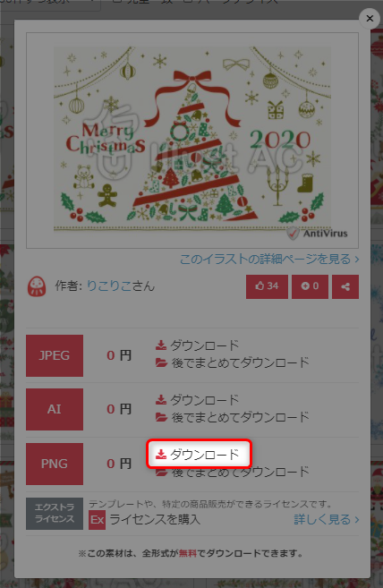Select 後でまとめてダウンロード for JPEG
Screen dimensions: 383x588
[233, 362]
